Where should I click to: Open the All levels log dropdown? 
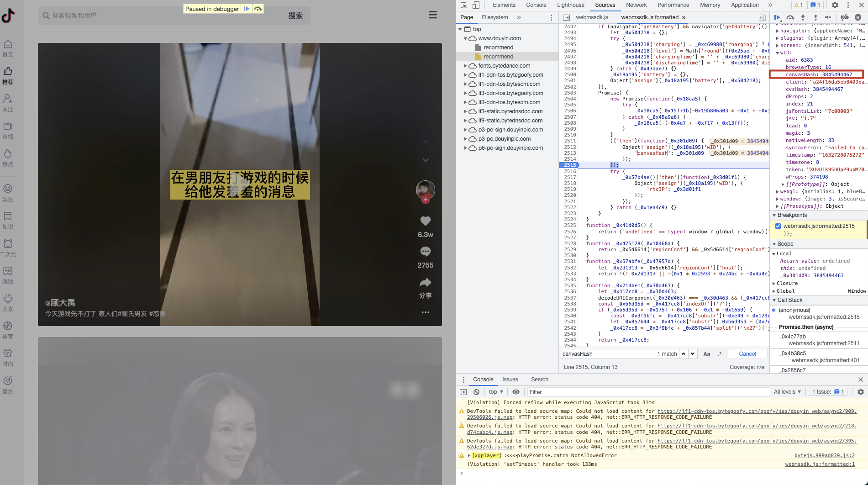coord(787,392)
